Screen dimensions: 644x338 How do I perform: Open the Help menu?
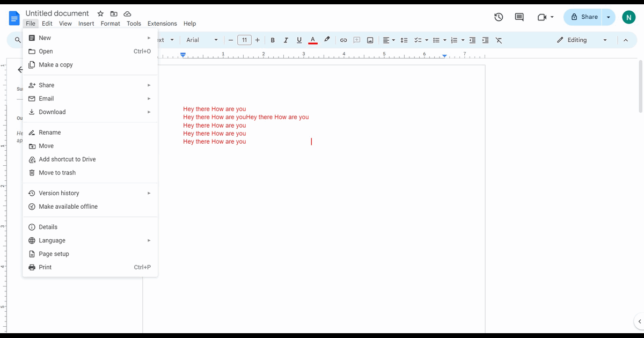point(189,24)
